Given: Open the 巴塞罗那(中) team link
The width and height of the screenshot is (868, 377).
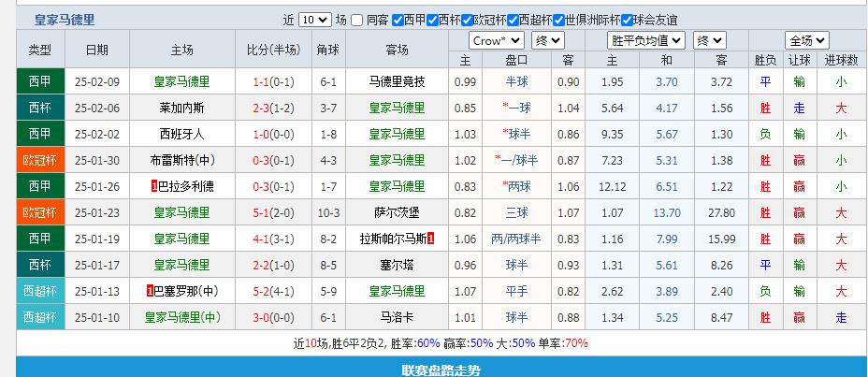Looking at the screenshot, I should (185, 291).
